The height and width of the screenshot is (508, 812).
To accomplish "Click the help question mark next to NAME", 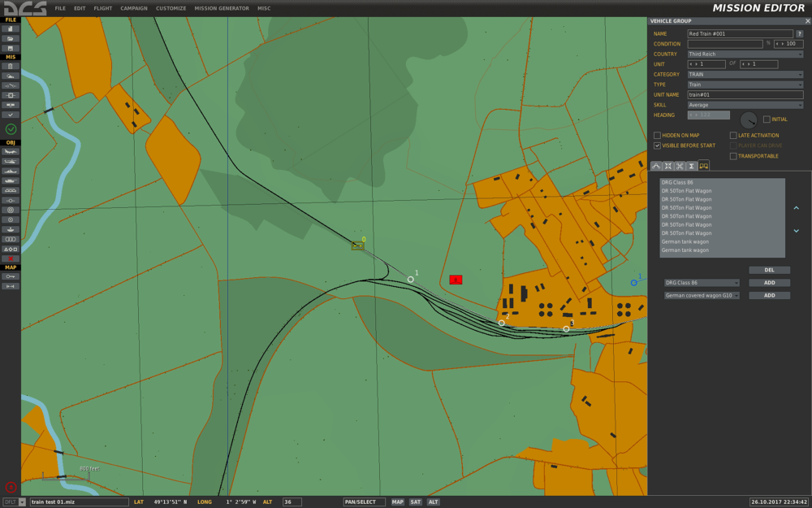I will click(800, 33).
